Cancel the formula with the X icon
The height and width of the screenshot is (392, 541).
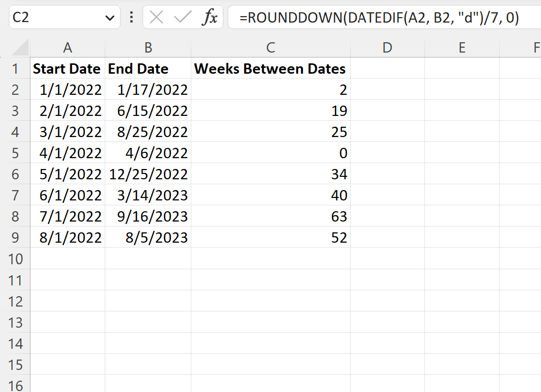pos(155,16)
